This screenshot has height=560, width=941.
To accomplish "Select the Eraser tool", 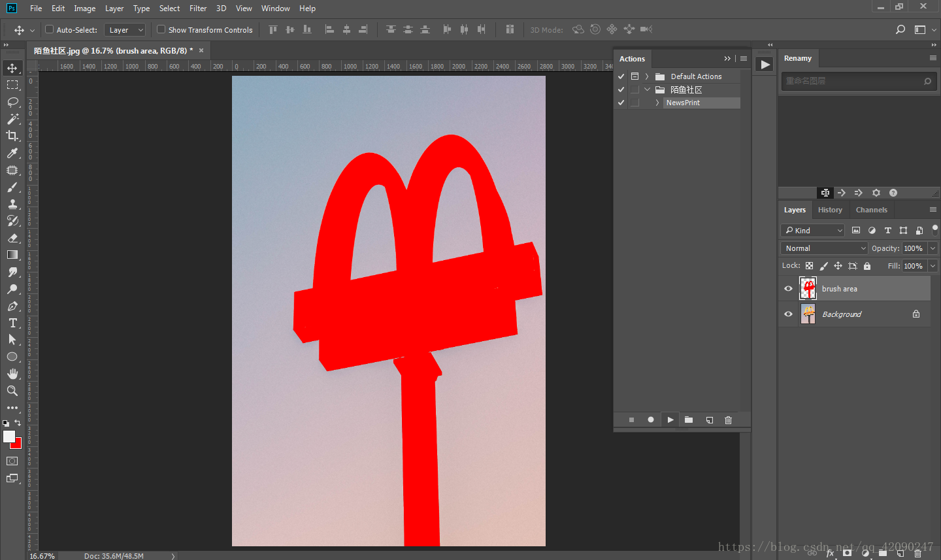I will pyautogui.click(x=12, y=238).
